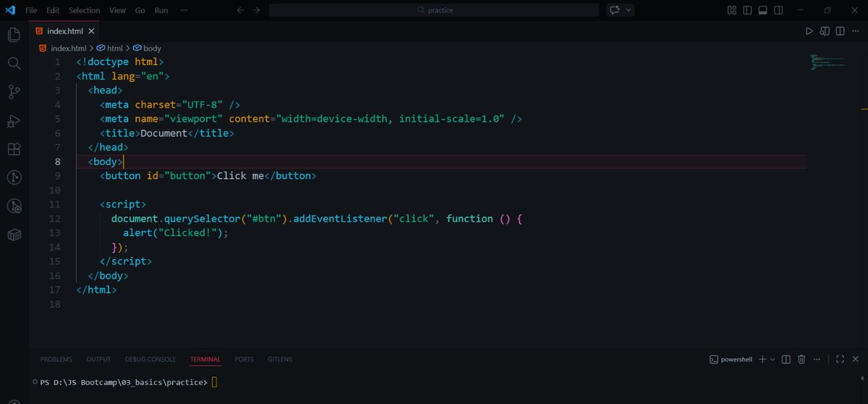Click the "UTF-8" charset value

coord(202,104)
